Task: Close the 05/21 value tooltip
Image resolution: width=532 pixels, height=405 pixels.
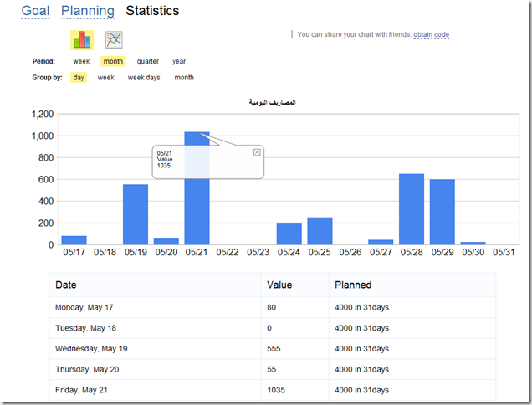Action: [x=257, y=152]
